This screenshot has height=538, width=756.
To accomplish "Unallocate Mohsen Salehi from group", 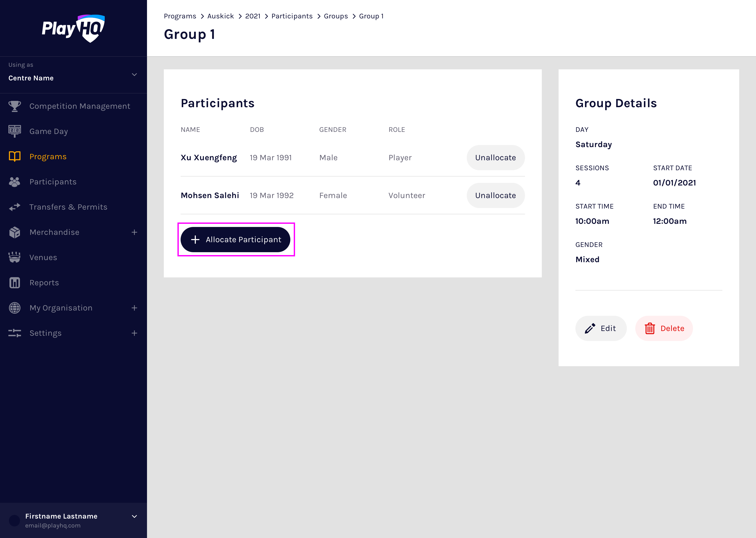I will click(x=495, y=195).
